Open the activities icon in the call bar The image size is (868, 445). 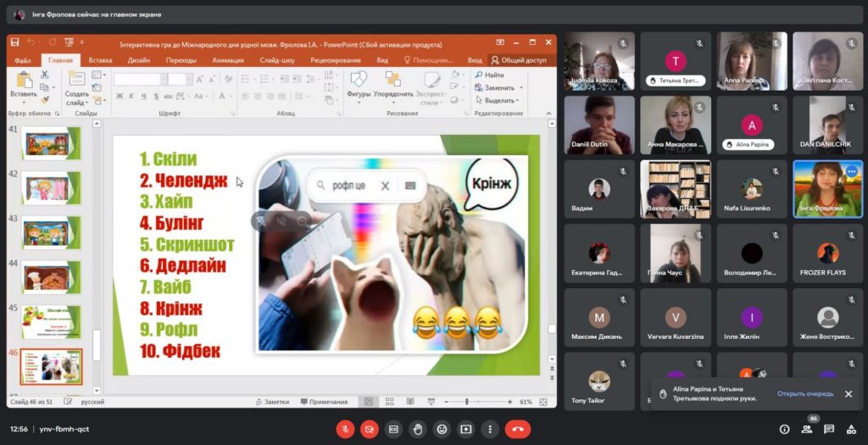coord(851,429)
